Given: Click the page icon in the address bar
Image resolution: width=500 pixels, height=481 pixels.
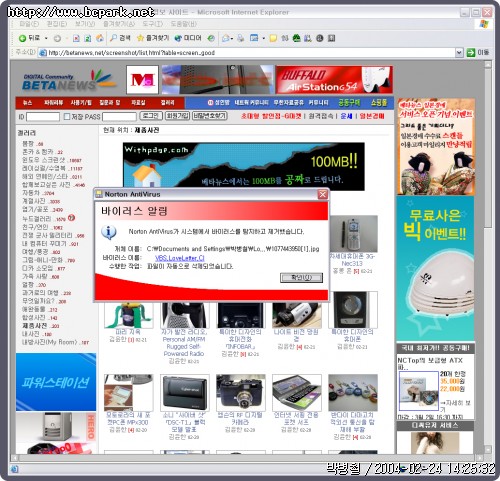Looking at the screenshot, I should [x=42, y=53].
